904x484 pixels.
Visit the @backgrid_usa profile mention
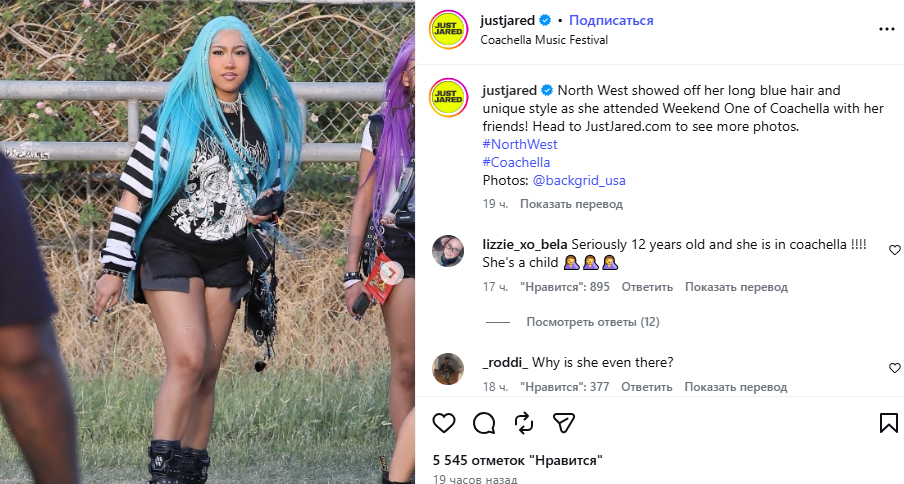(579, 180)
